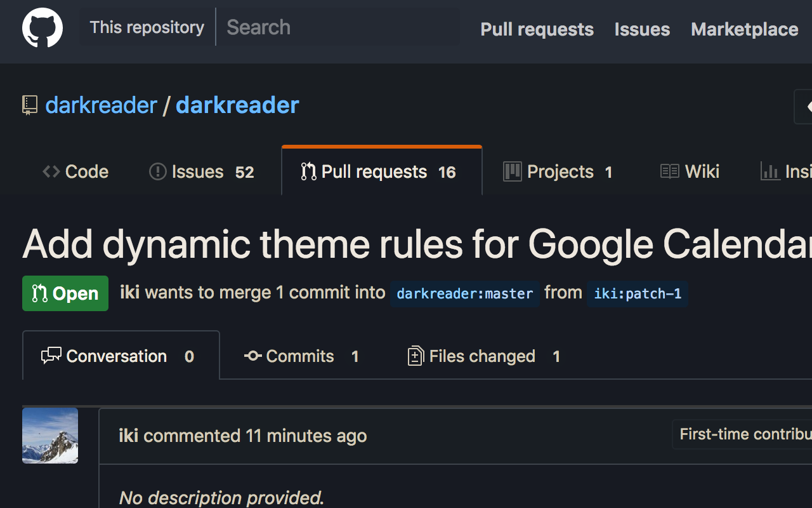
Task: Switch to the Files changed tab
Action: 482,356
